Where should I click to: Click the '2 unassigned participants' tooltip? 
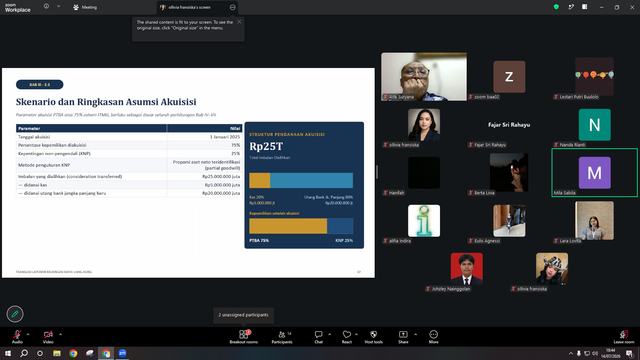click(243, 315)
